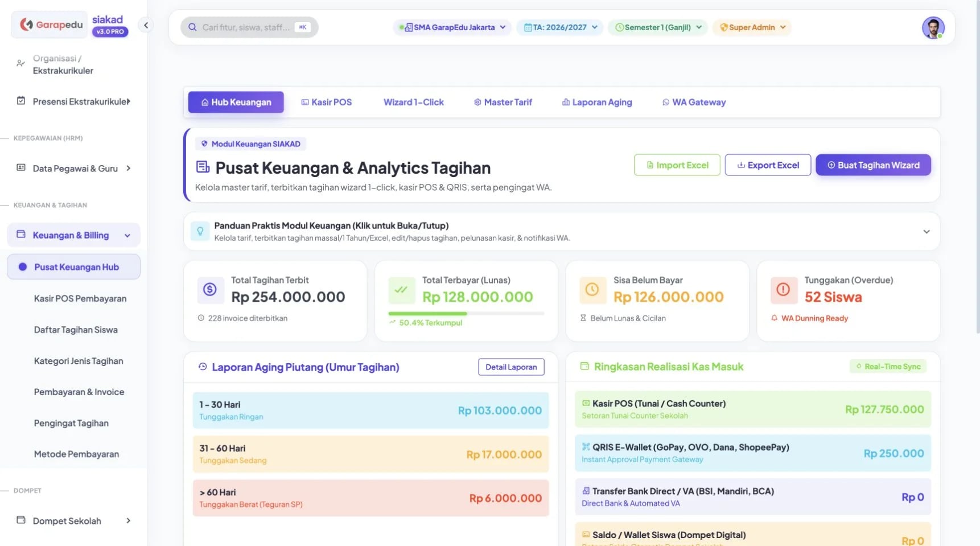The width and height of the screenshot is (980, 546).
Task: Open Detail Laporan for aging report
Action: (x=511, y=367)
